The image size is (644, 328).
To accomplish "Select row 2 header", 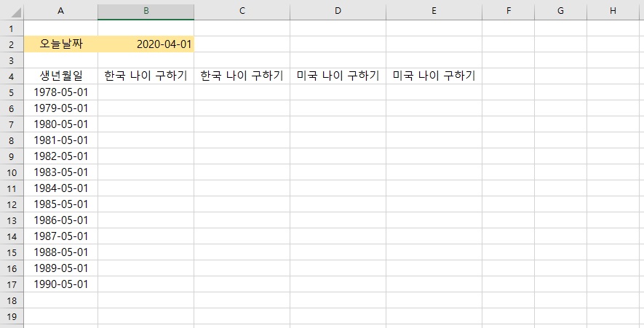I will click(12, 44).
